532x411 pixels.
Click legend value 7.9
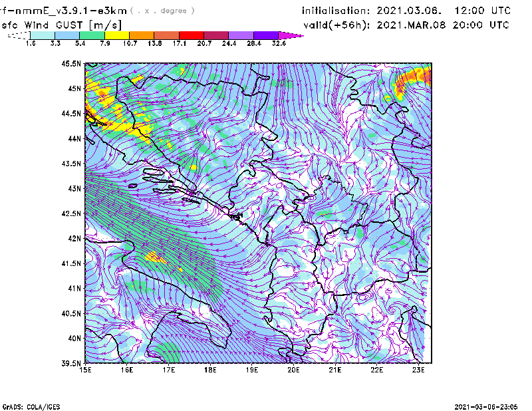(x=105, y=43)
